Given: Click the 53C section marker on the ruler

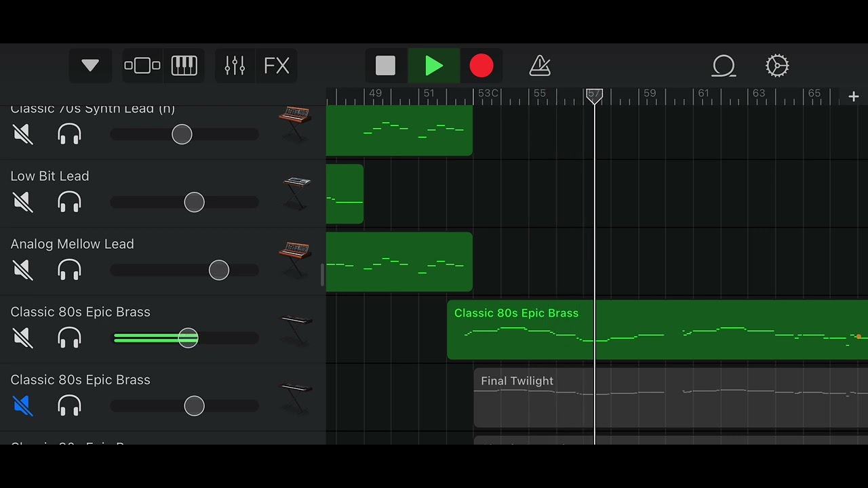Looking at the screenshot, I should tap(488, 94).
